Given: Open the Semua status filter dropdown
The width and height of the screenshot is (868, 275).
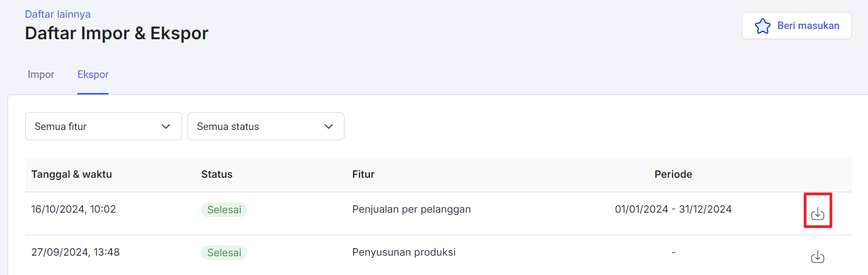Looking at the screenshot, I should pos(266,126).
